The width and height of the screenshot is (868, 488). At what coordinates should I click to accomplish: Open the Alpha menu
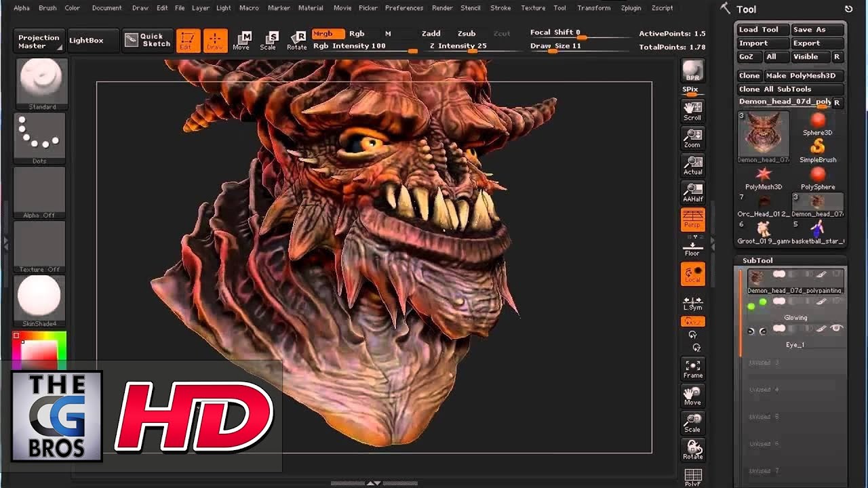tap(22, 8)
